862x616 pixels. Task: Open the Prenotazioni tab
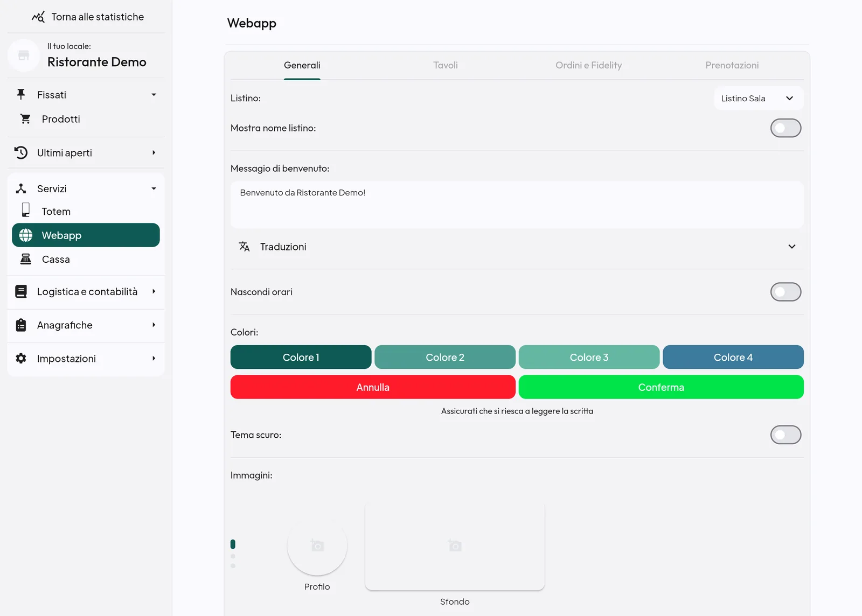coord(732,66)
